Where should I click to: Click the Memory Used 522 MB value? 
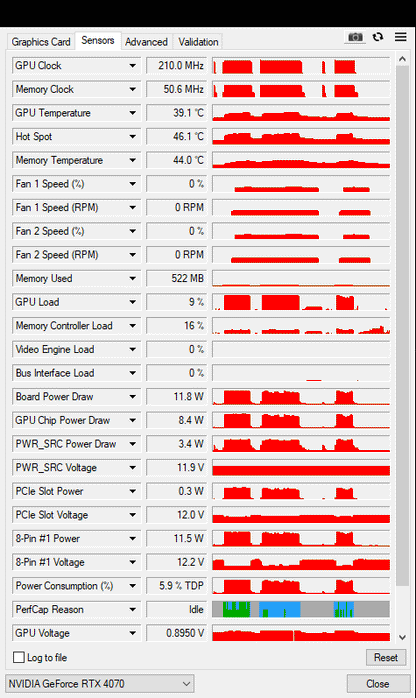pyautogui.click(x=177, y=278)
